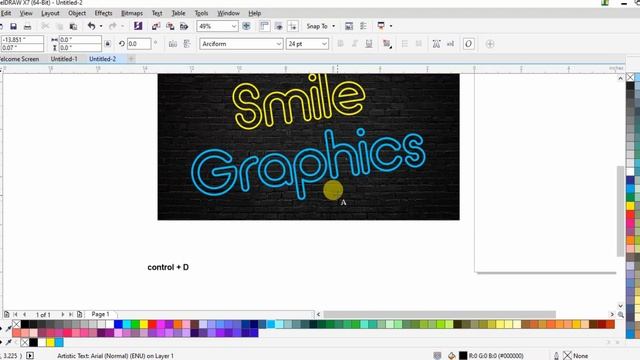Click the Search content (purple) icon
640x360 pixels.
[x=138, y=26]
